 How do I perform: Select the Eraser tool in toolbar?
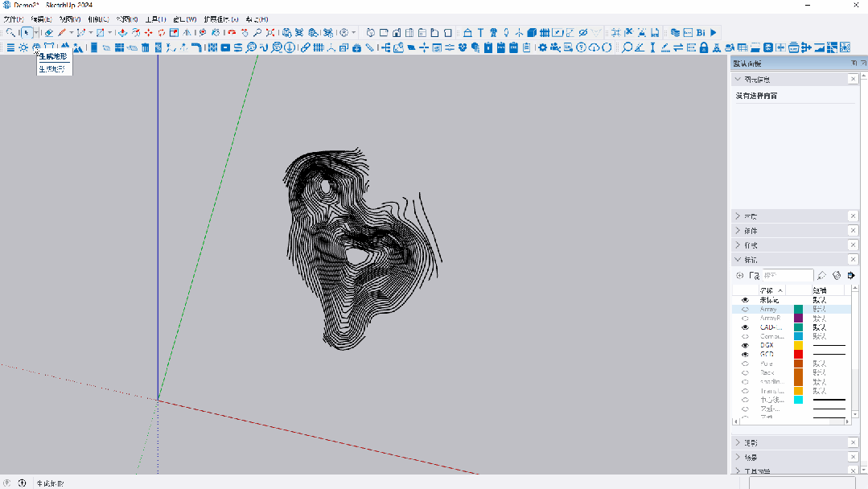click(x=49, y=33)
